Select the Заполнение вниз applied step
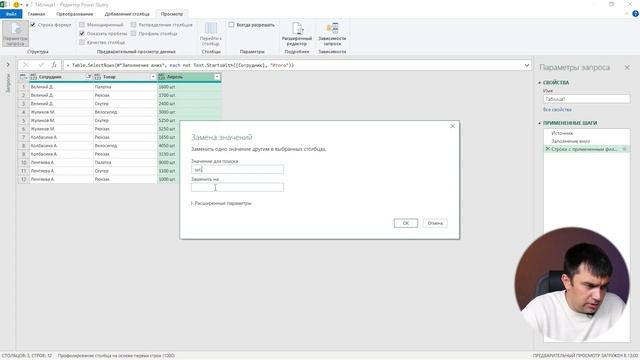The width and height of the screenshot is (640, 360). [571, 141]
